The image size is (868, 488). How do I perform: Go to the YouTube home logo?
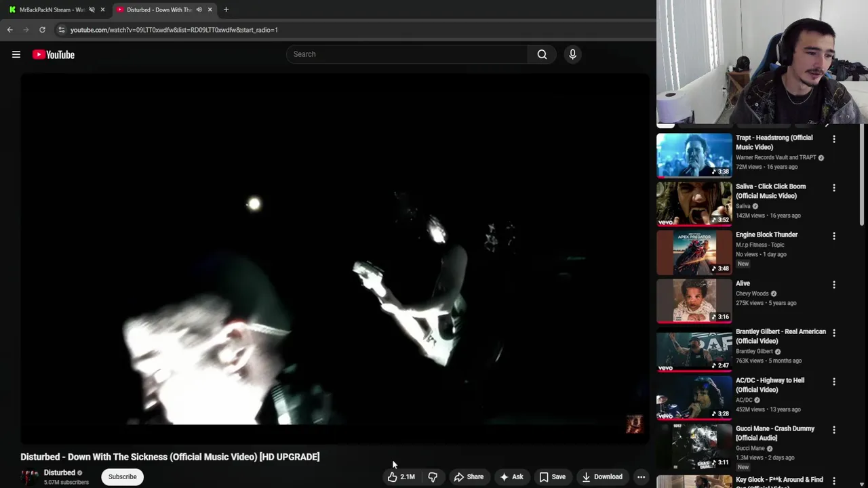pos(54,55)
